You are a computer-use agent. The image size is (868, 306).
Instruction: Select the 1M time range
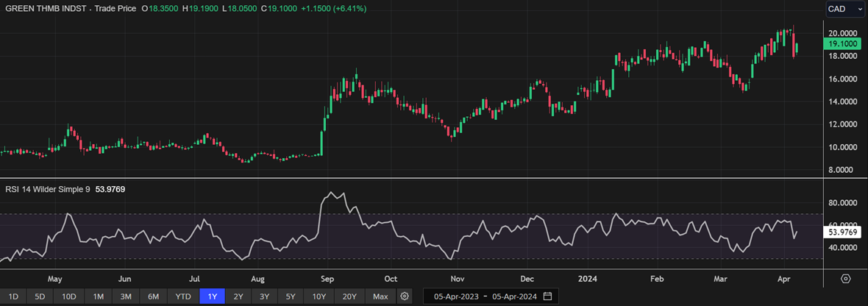[99, 296]
